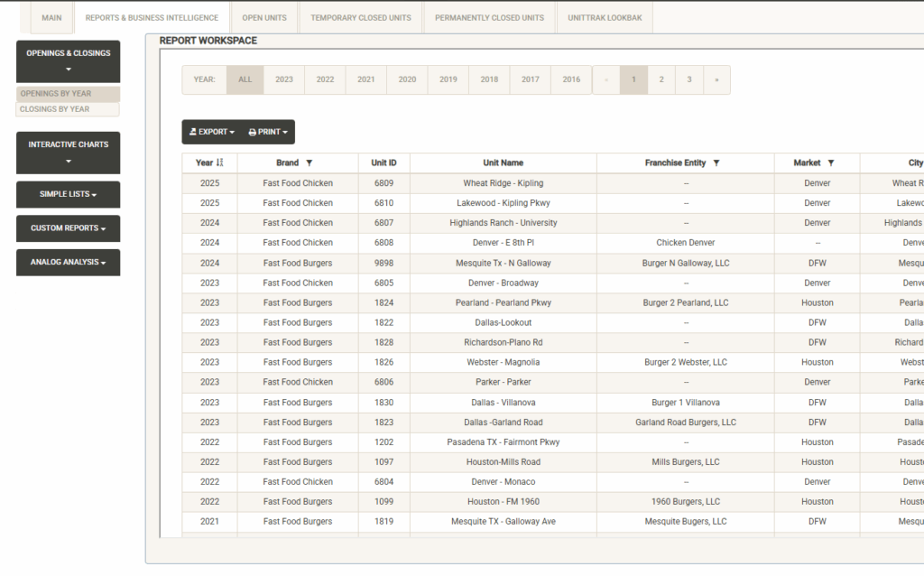924x576 pixels.
Task: Switch to the Open Units tab
Action: tap(264, 17)
